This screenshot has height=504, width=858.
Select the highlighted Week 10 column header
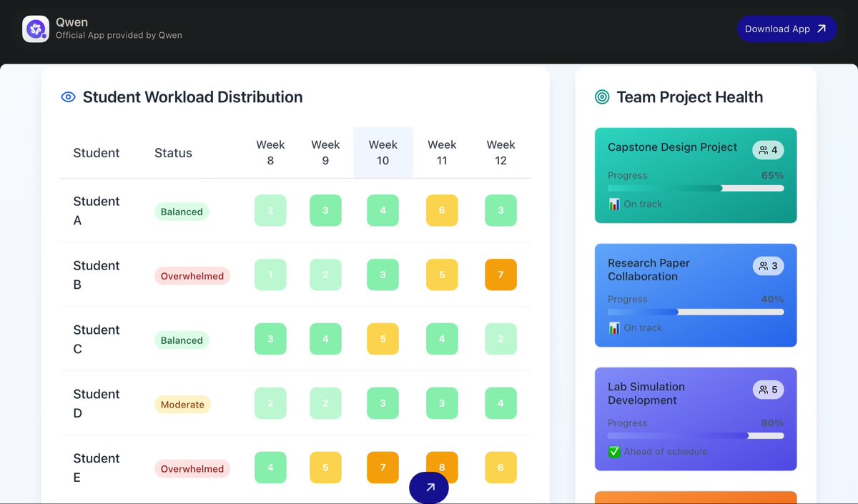(x=383, y=153)
